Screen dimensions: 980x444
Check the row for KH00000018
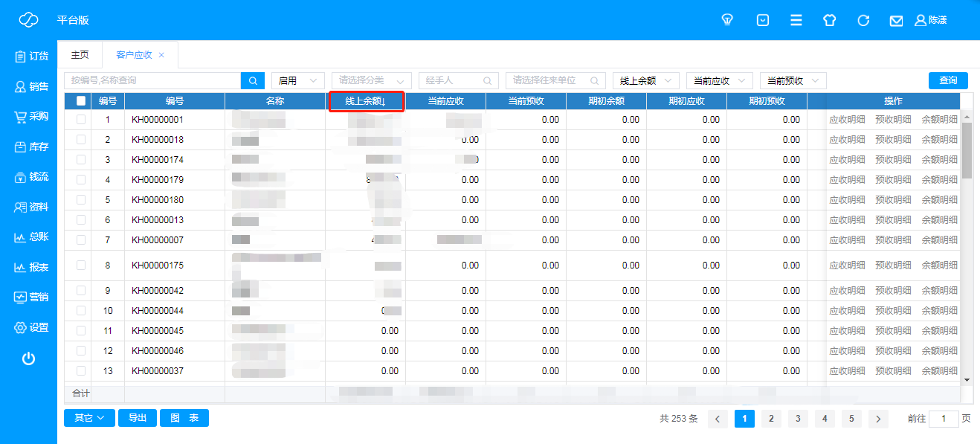point(81,139)
